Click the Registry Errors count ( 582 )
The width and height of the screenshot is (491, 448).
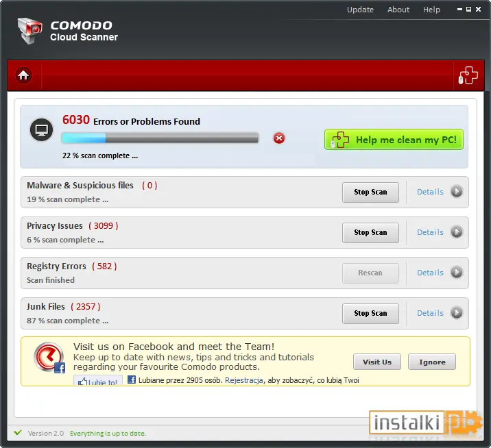(104, 266)
